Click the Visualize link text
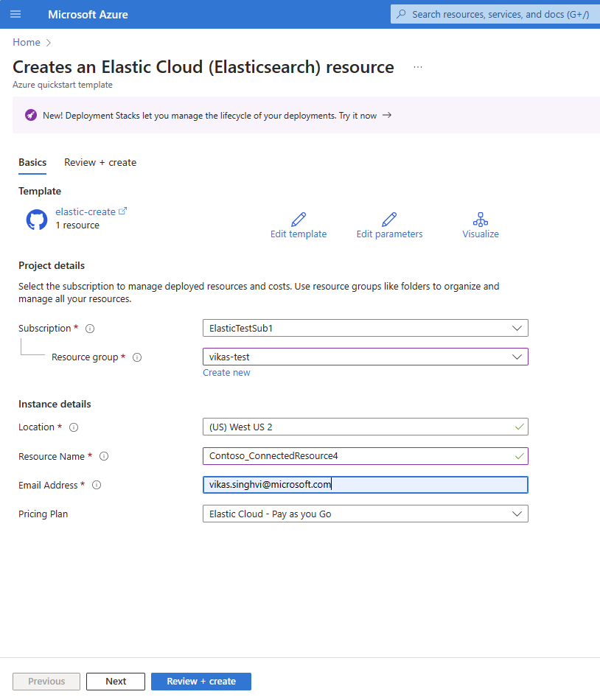 tap(481, 234)
